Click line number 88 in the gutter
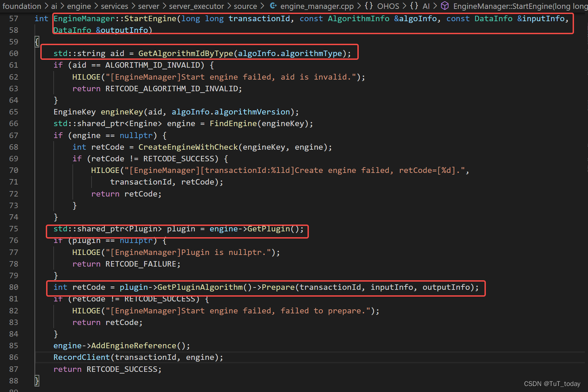588x392 pixels. [x=13, y=381]
